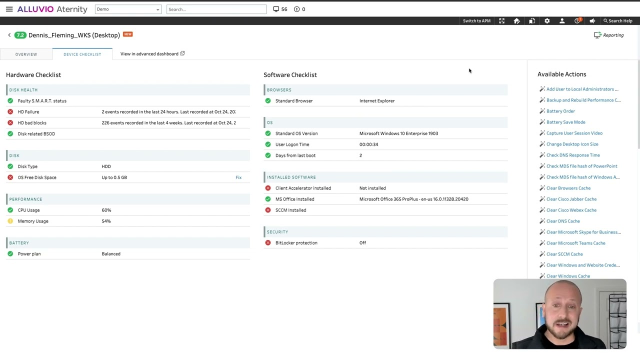Click the green 7.2 score badge

click(x=20, y=35)
